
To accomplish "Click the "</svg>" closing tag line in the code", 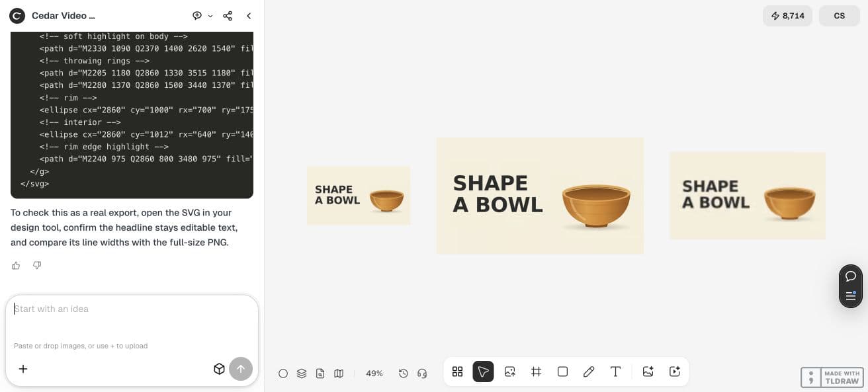I will tap(35, 184).
